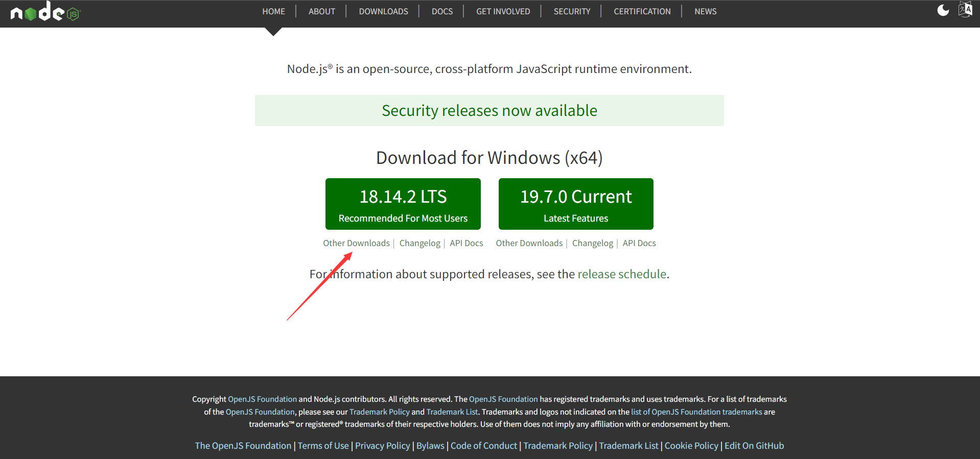This screenshot has height=459, width=980.
Task: Download the 18.14.2 LTS version
Action: tap(403, 204)
